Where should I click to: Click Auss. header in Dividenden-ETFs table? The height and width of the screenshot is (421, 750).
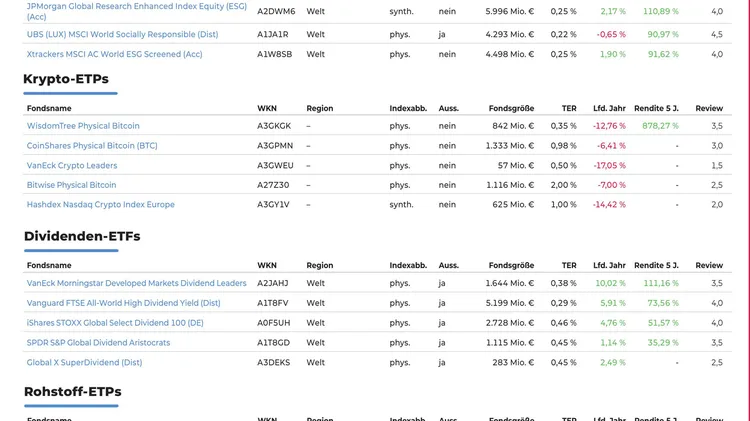(449, 265)
